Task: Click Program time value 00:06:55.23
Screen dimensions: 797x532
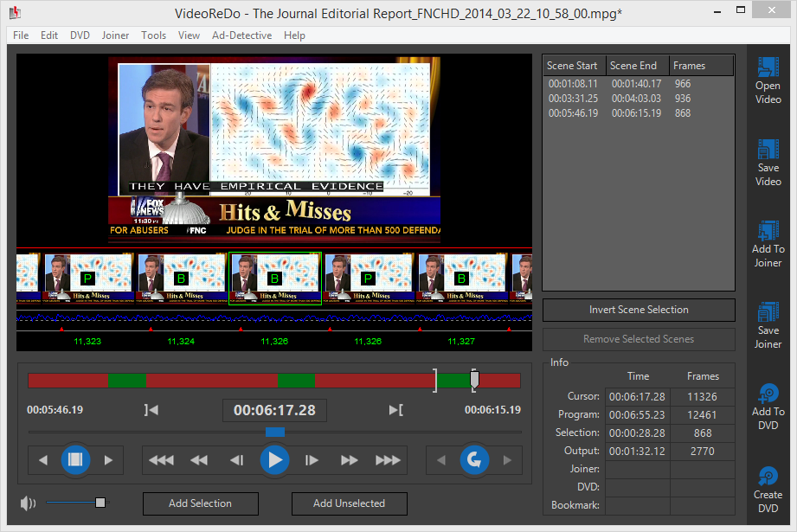Action: [637, 414]
